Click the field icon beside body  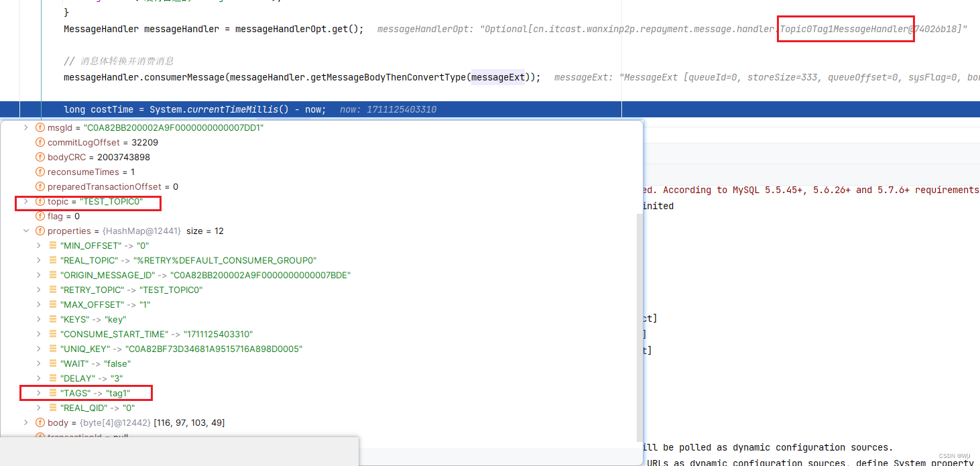click(x=40, y=422)
